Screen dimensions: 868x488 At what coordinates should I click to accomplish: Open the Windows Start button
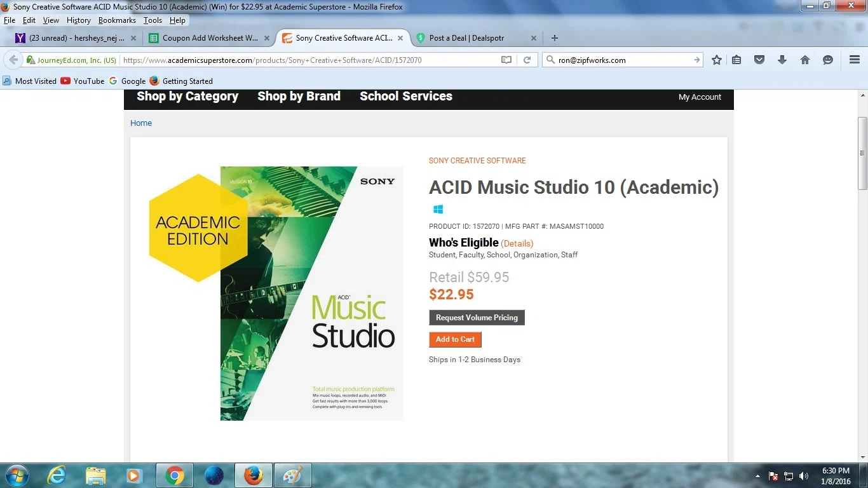(x=16, y=475)
